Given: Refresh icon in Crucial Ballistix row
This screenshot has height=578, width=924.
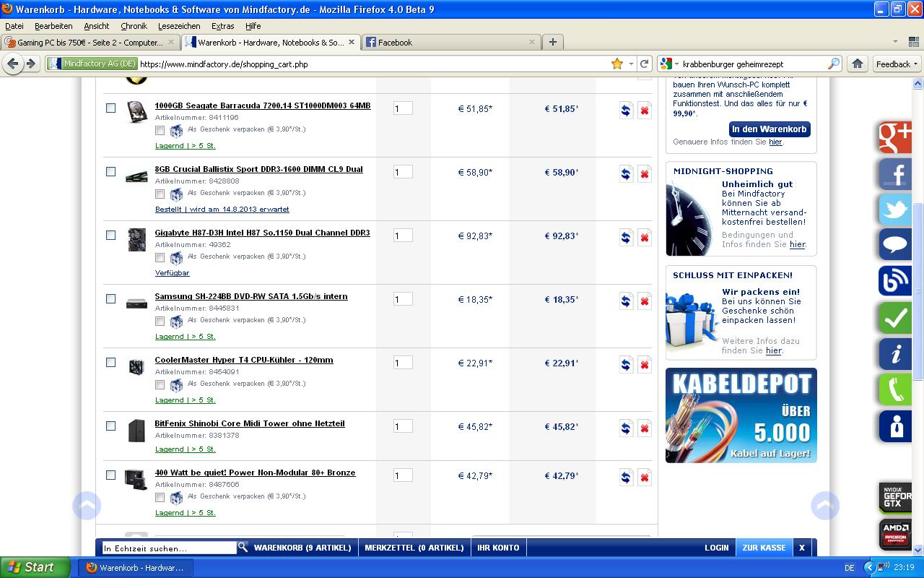Looking at the screenshot, I should [x=626, y=174].
